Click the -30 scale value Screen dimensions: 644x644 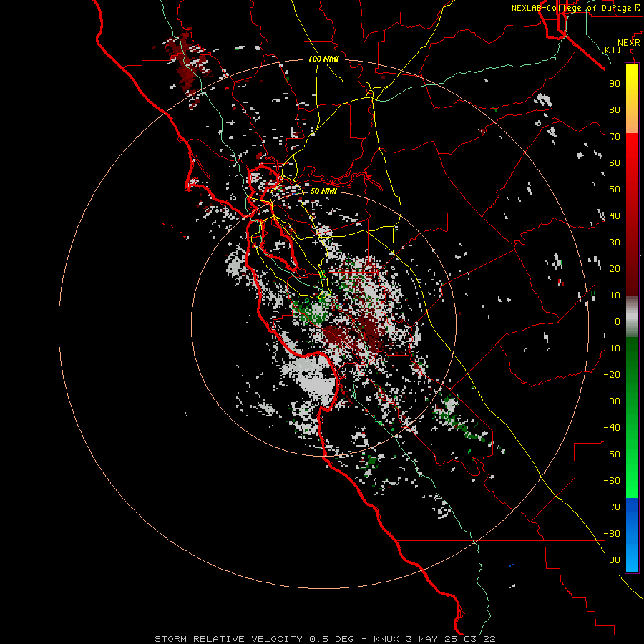(x=612, y=401)
